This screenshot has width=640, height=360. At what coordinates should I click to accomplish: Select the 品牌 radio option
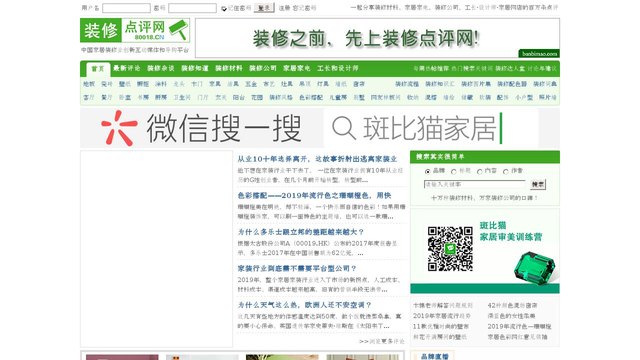coord(427,171)
